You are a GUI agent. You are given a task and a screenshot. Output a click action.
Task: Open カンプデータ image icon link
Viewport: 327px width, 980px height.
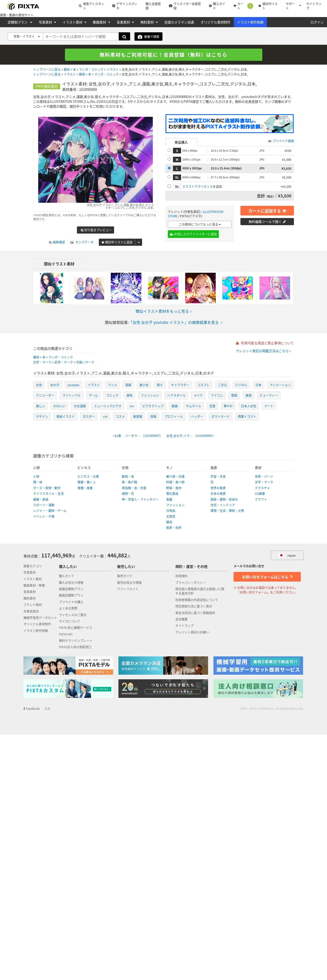pyautogui.click(x=82, y=242)
